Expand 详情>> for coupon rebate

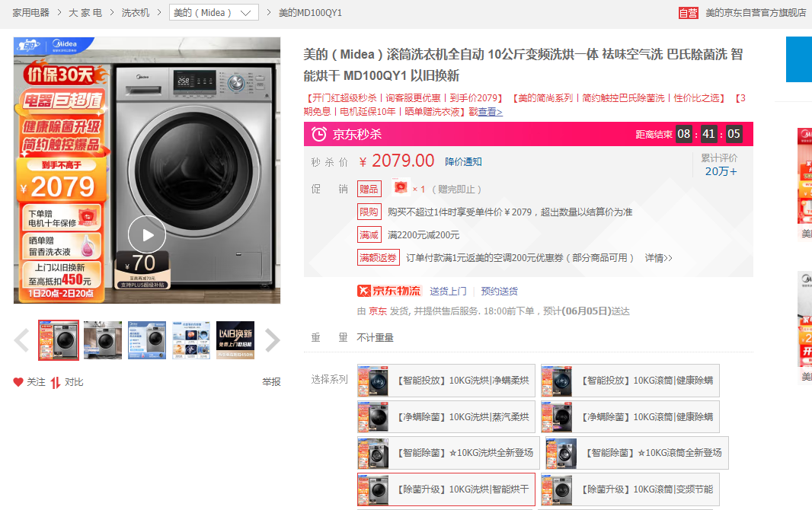658,257
